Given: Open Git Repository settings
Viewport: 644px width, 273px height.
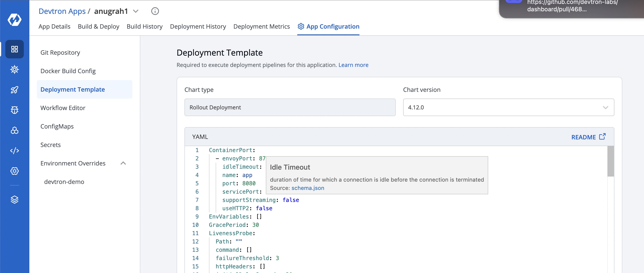Looking at the screenshot, I should coord(85,53).
